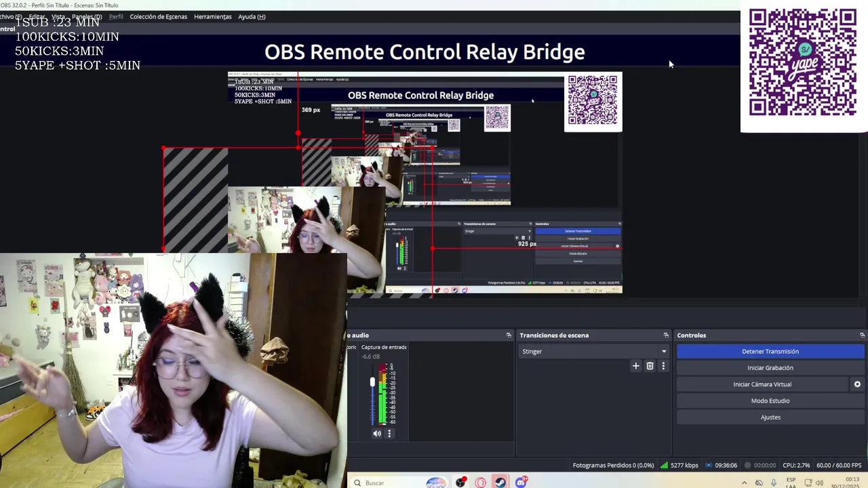Image resolution: width=868 pixels, height=488 pixels.
Task: Click the Captura de entrada audio level meter
Action: 382,394
